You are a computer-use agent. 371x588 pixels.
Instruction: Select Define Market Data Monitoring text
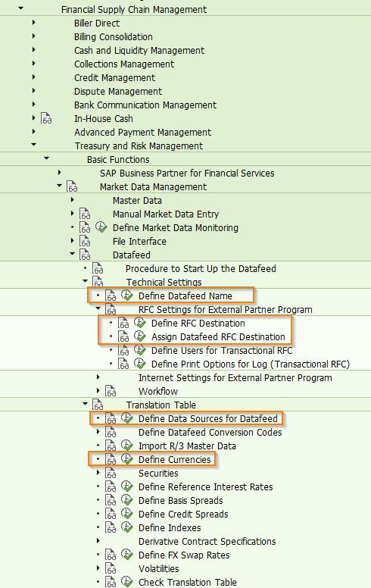click(176, 227)
